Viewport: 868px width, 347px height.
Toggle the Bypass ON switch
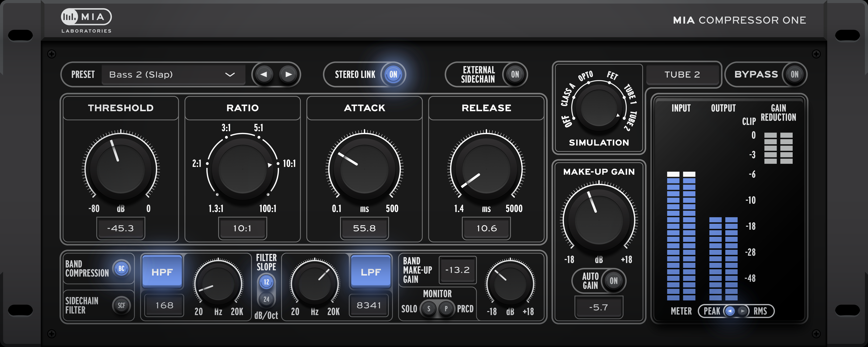pos(794,74)
